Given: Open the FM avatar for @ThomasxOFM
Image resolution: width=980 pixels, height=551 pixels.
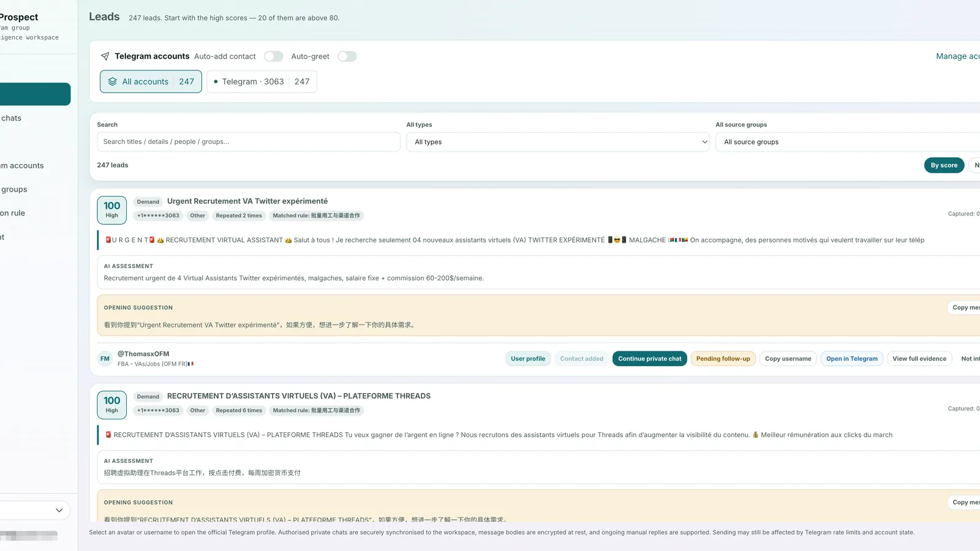Looking at the screenshot, I should pos(105,359).
